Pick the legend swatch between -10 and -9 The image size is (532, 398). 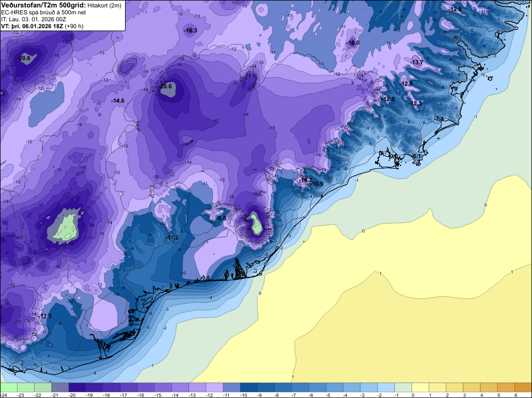(x=248, y=387)
